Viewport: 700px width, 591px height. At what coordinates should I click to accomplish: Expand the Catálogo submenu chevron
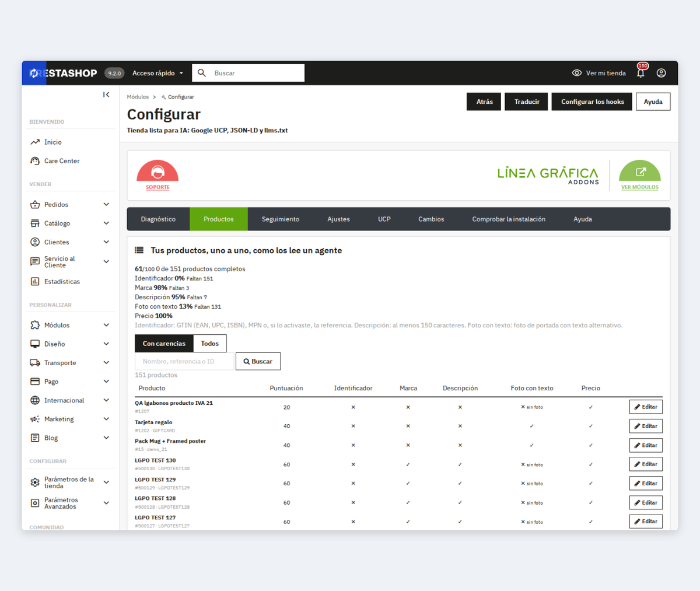coord(106,223)
